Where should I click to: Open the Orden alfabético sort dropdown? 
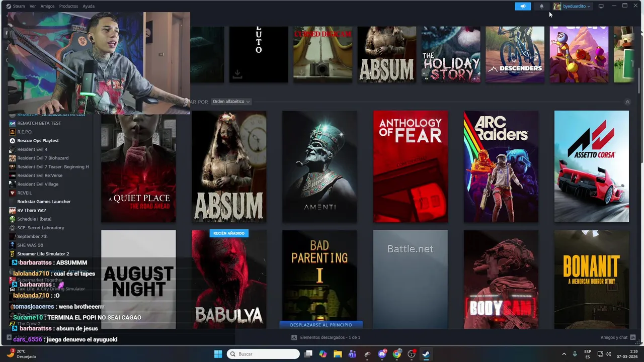(x=231, y=102)
